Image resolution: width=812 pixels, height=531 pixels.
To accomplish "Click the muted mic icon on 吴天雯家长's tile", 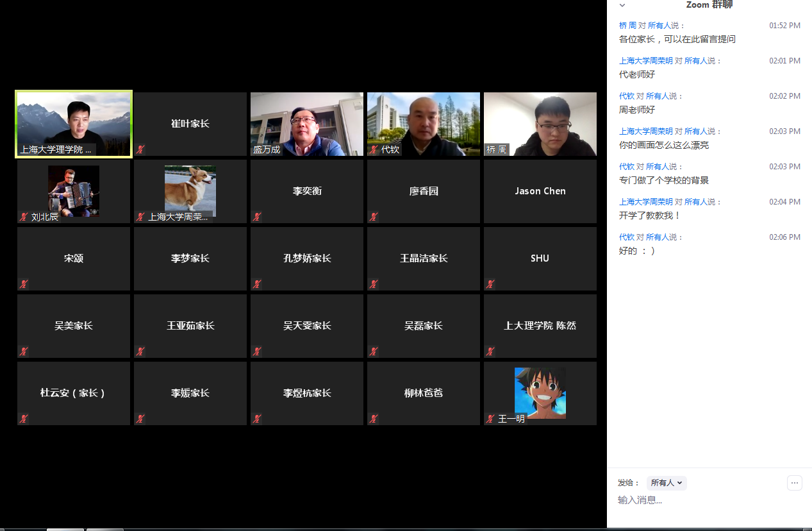I will 257,351.
